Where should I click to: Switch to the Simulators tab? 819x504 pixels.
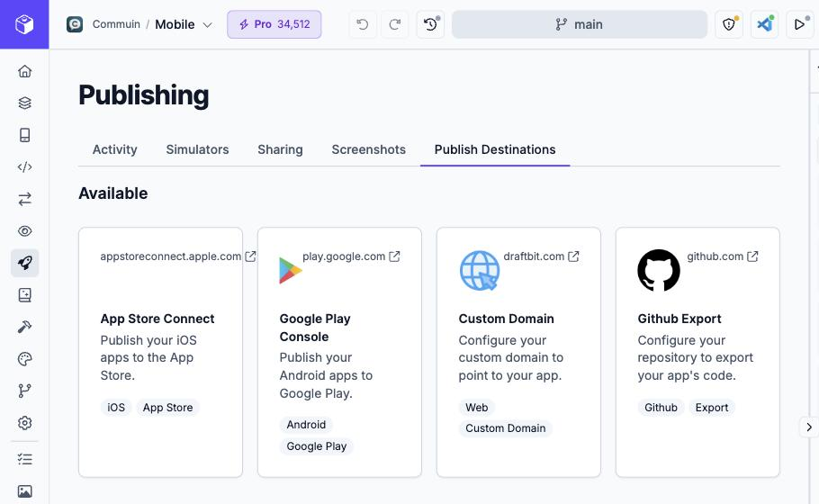click(197, 149)
